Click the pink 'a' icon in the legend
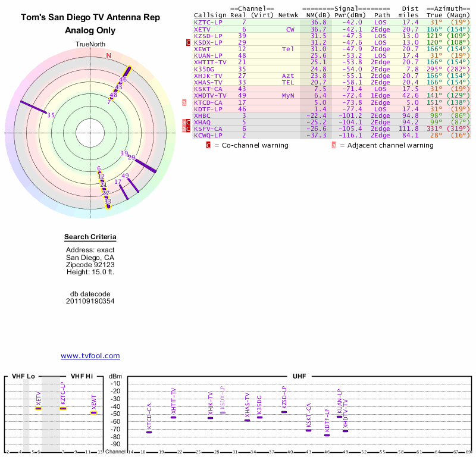Screen dimensions: 476x457 (x=334, y=145)
